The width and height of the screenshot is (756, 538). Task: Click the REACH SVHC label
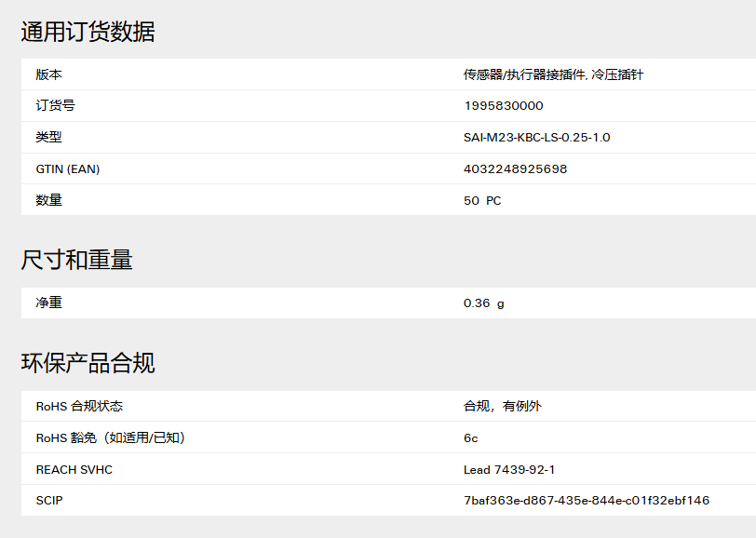(74, 469)
